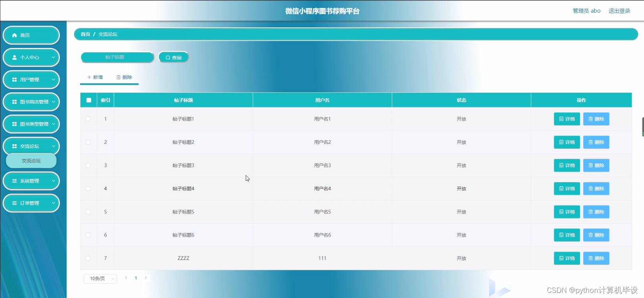Open the 10条/页 page size dropdown
This screenshot has height=298, width=644.
click(100, 279)
